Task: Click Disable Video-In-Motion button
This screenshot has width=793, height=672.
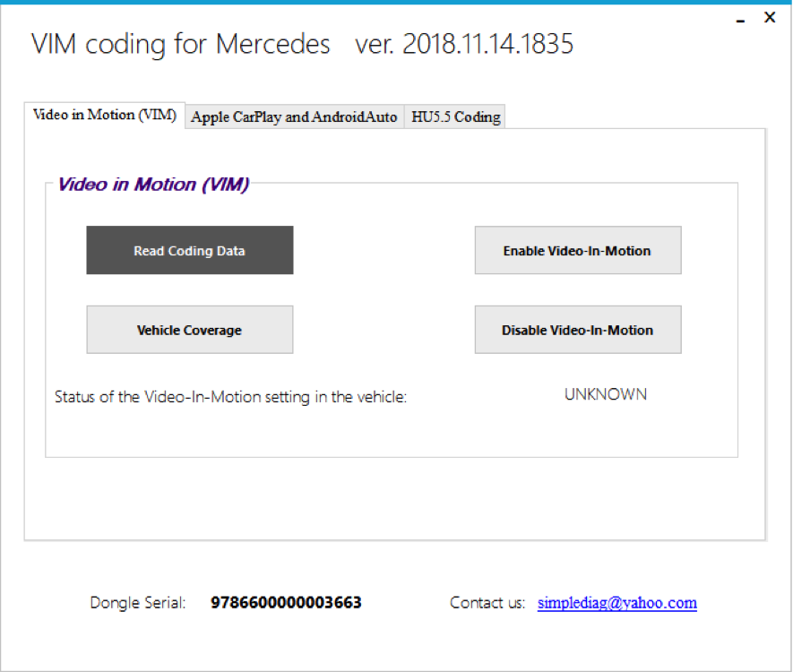Action: (x=578, y=330)
